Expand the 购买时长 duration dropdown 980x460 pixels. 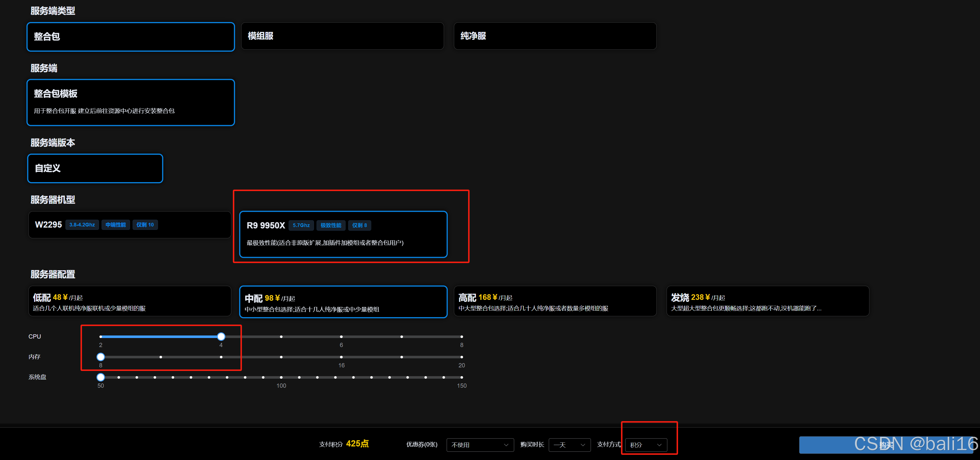pyautogui.click(x=569, y=445)
